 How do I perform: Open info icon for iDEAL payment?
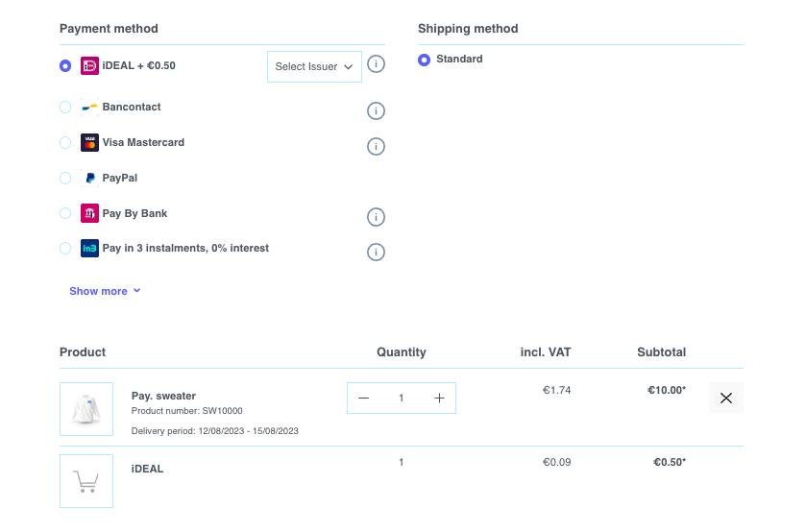pos(376,64)
